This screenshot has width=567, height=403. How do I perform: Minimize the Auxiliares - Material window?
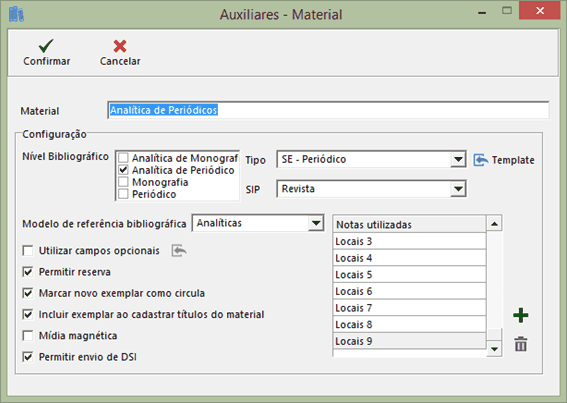click(x=482, y=12)
